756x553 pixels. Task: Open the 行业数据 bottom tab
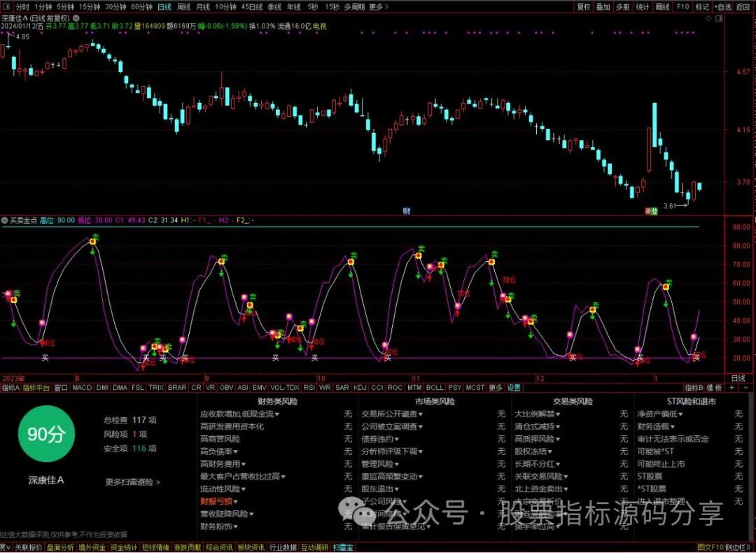click(283, 547)
